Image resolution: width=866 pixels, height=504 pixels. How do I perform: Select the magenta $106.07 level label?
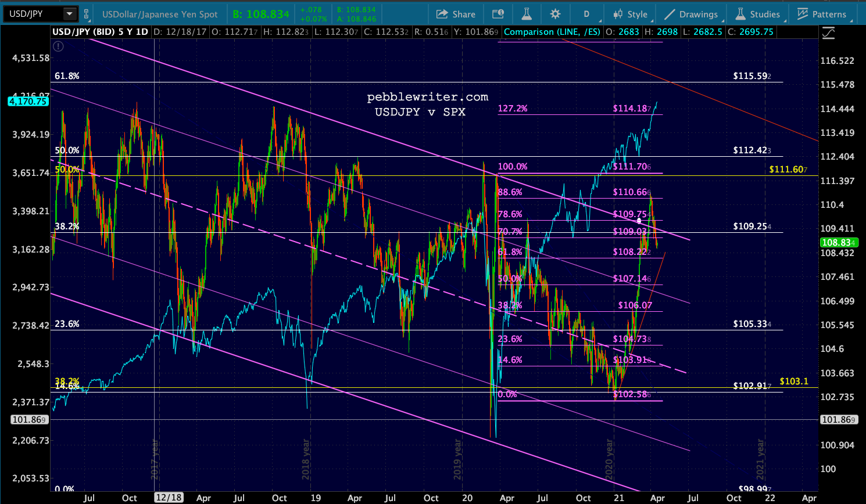[635, 305]
